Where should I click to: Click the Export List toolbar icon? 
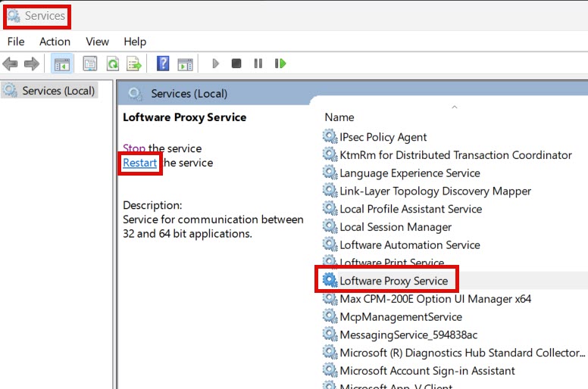pyautogui.click(x=134, y=64)
